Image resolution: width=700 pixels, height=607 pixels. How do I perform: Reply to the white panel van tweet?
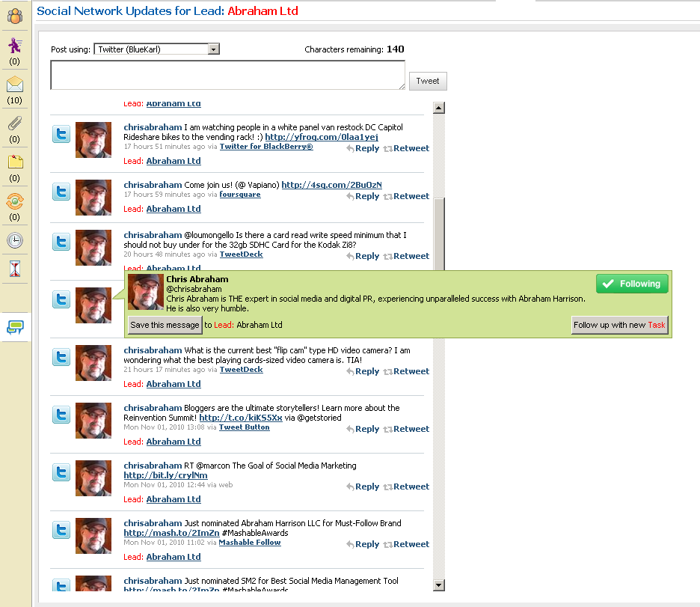[363, 148]
